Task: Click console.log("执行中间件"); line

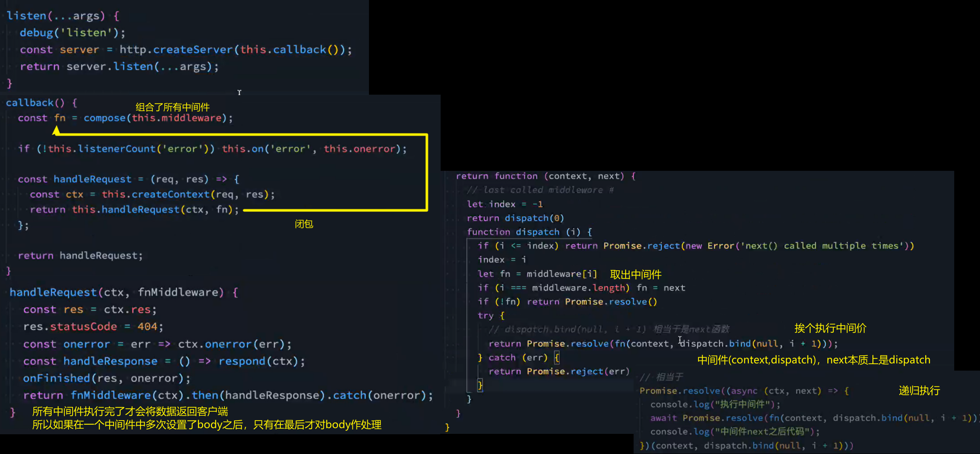Action: pos(715,404)
